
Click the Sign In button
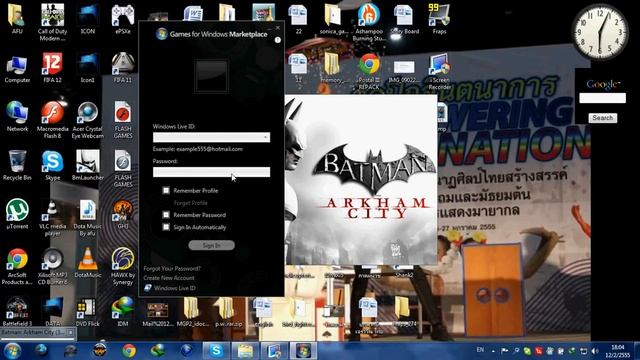pyautogui.click(x=211, y=245)
